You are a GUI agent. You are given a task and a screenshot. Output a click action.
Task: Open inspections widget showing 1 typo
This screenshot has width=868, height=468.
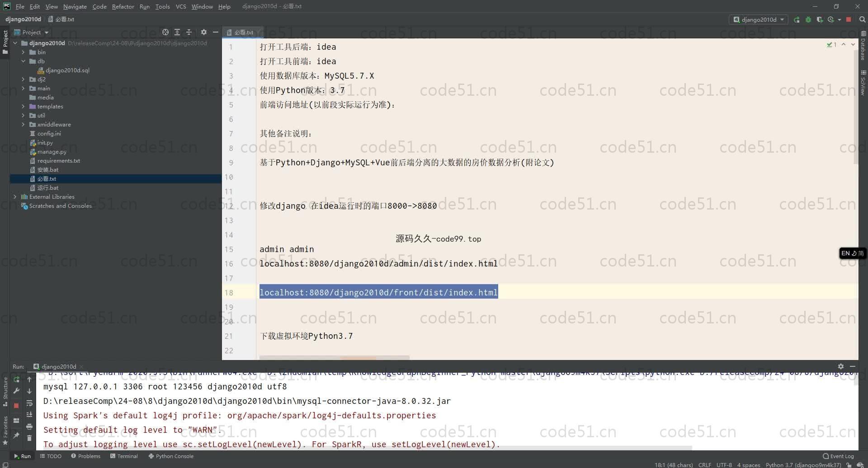coord(831,45)
